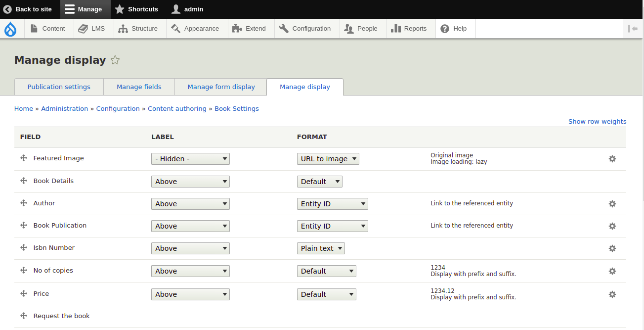Open the Label dropdown for Author field
Image resolution: width=644 pixels, height=330 pixels.
[x=190, y=203]
